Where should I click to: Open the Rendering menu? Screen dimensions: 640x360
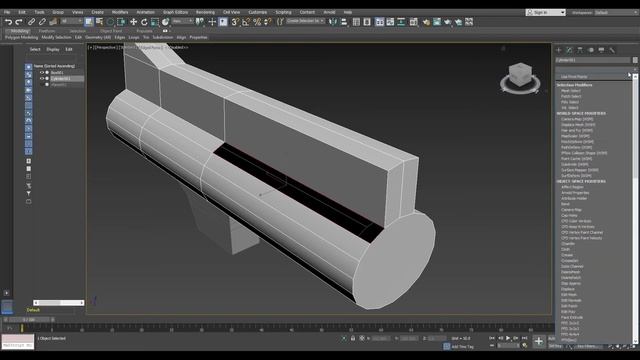tap(205, 12)
